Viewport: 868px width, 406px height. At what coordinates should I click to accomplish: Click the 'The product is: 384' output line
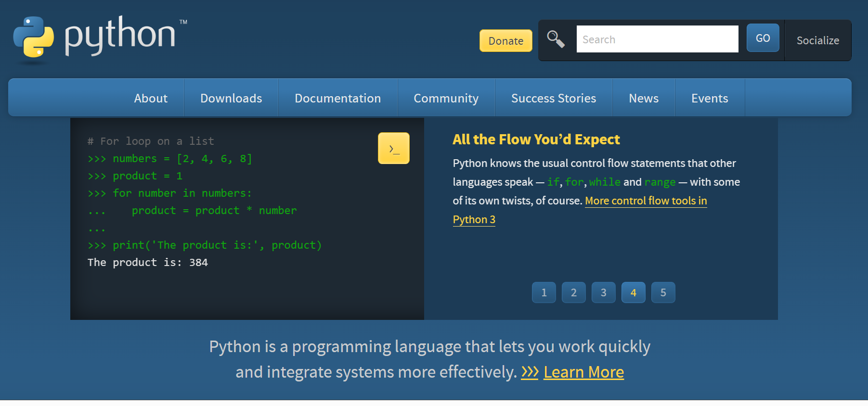tap(148, 263)
